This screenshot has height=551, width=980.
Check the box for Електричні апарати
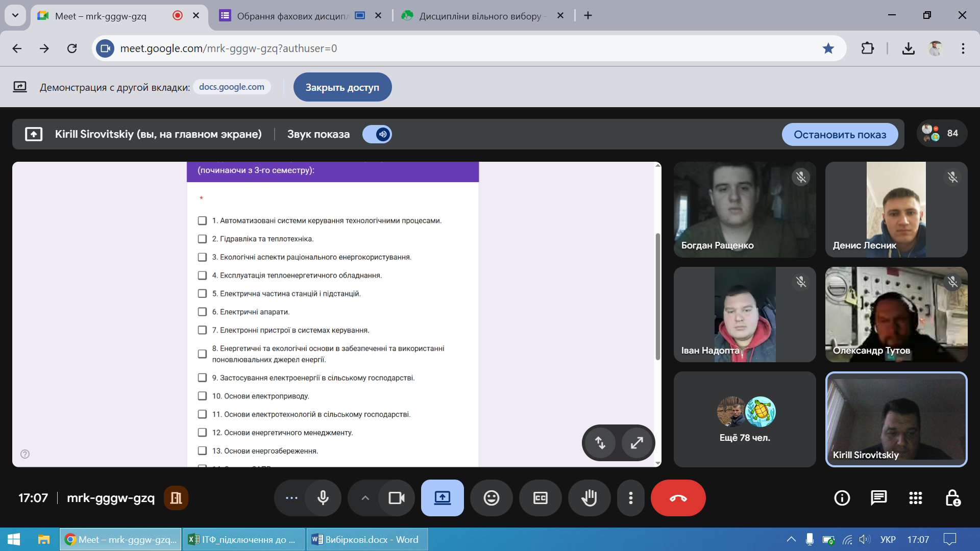(202, 312)
